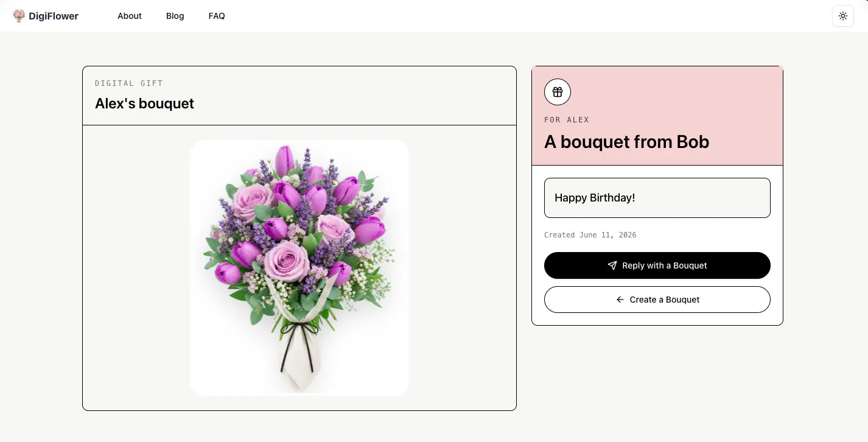Screen dimensions: 868x442
Task: Click the purple bouquet image
Action: coord(299,268)
